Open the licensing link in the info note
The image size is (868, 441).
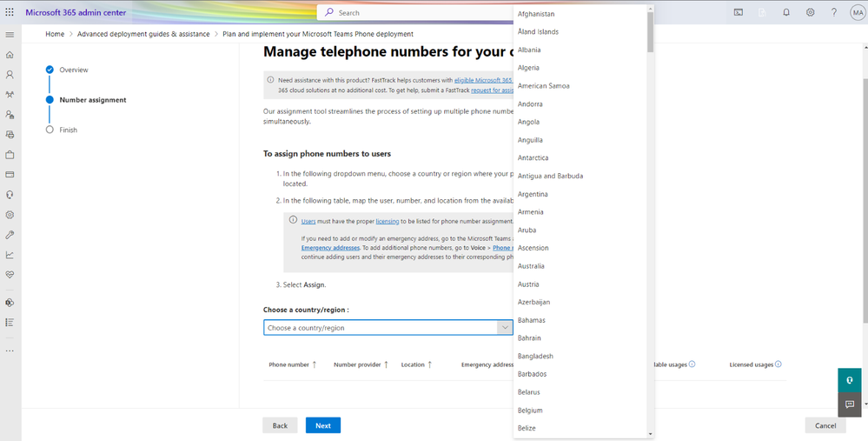(x=388, y=221)
